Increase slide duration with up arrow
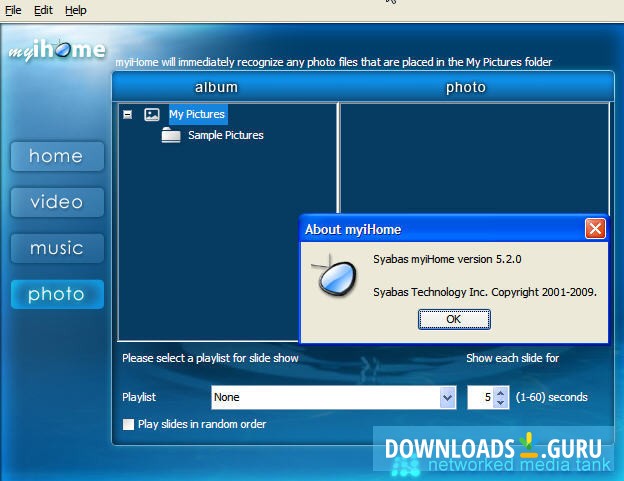Viewport: 624px width, 481px height. (x=501, y=392)
